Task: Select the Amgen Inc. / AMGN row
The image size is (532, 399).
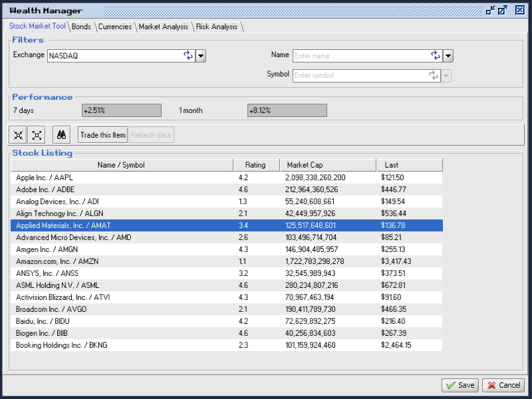Action: 227,249
